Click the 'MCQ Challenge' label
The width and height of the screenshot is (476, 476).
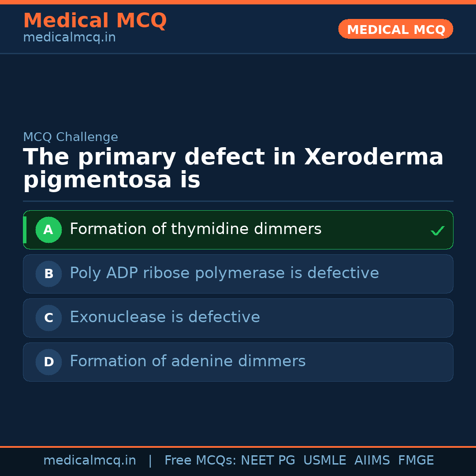coord(71,137)
